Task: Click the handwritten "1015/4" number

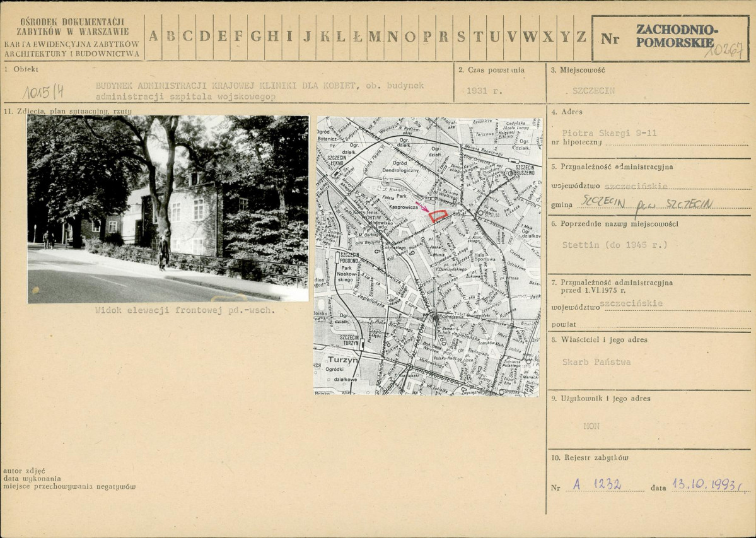Action: (x=44, y=91)
